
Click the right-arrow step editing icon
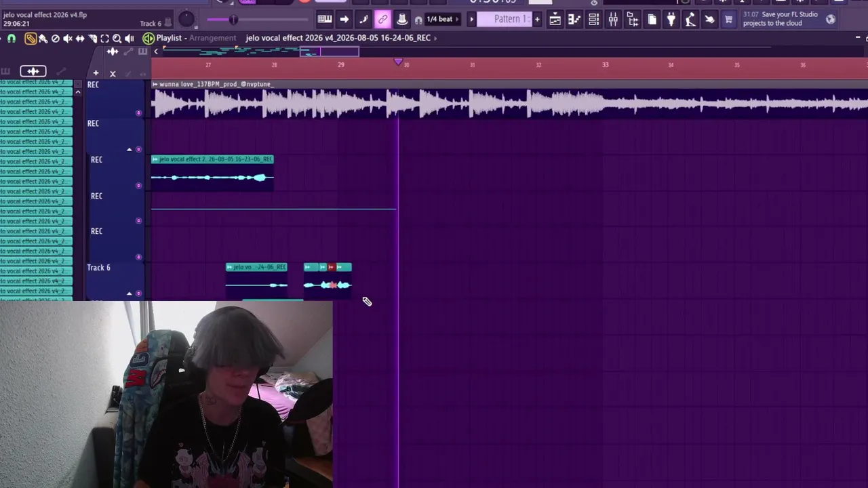coord(344,19)
